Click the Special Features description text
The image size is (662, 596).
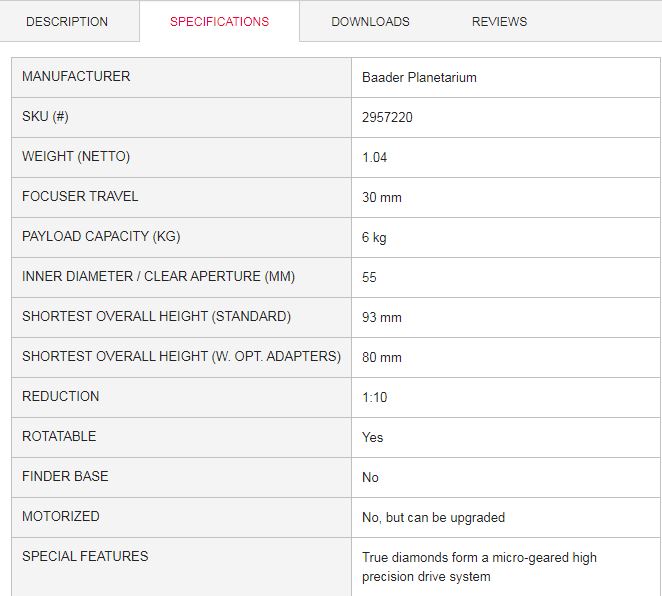[479, 567]
